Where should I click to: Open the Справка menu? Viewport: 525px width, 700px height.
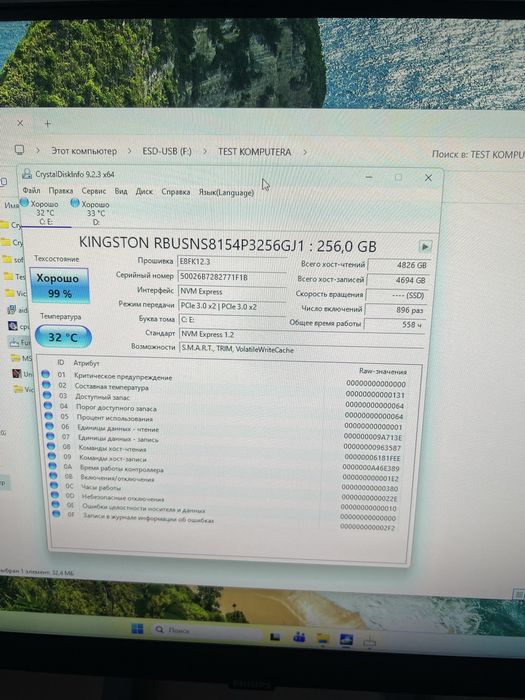(175, 192)
